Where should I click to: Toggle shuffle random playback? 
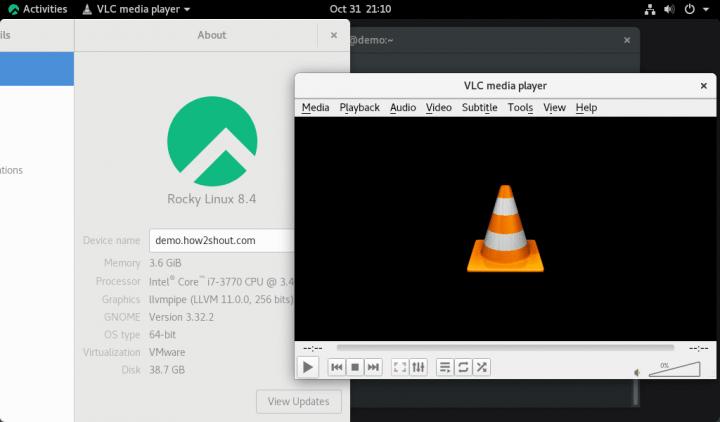pyautogui.click(x=481, y=367)
